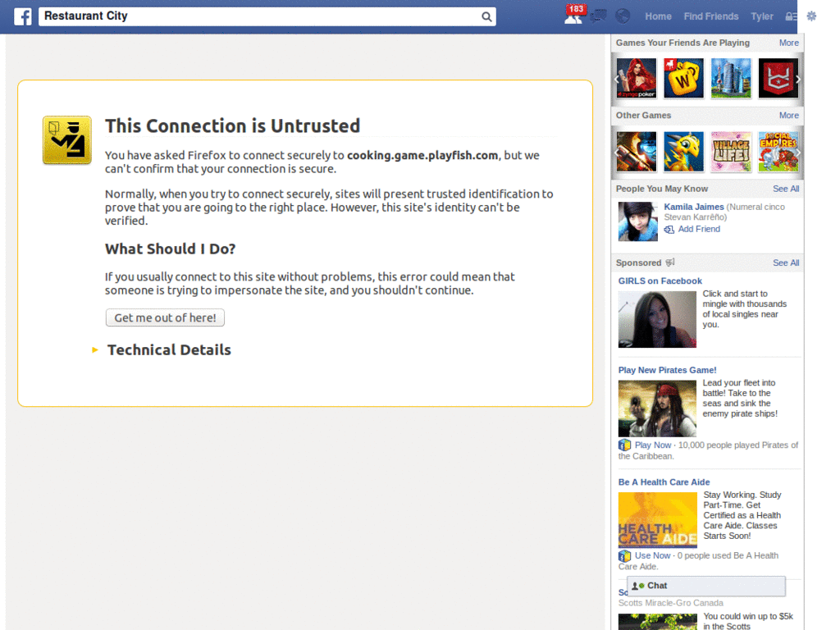Open the city skyscraper game icon

[x=731, y=78]
